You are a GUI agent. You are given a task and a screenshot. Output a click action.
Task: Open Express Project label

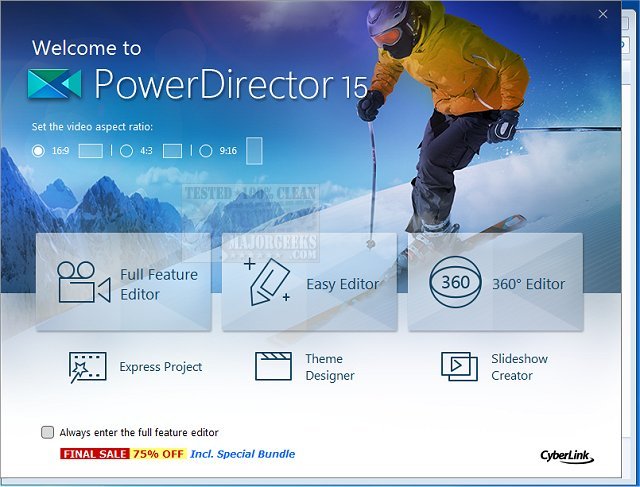click(x=161, y=367)
